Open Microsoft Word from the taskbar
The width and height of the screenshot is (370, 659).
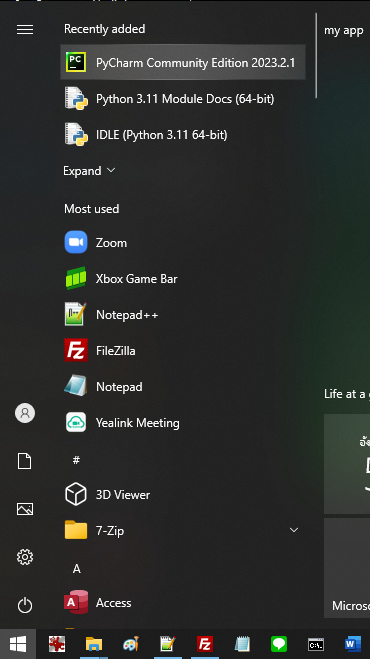point(353,644)
